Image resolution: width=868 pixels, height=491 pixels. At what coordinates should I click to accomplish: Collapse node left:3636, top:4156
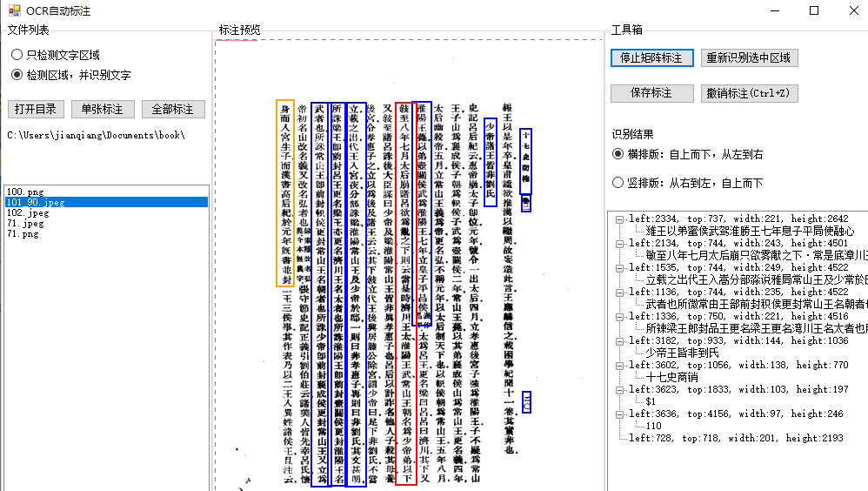point(619,414)
